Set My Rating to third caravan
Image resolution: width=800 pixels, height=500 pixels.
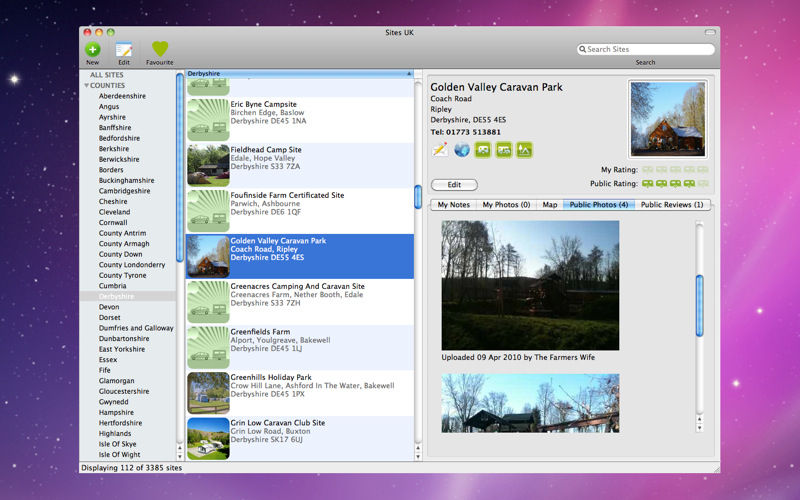[x=675, y=169]
